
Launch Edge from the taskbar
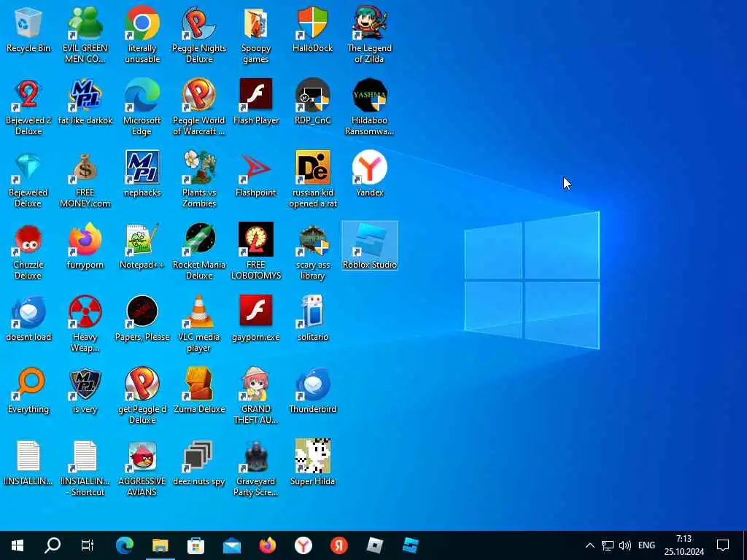(124, 545)
